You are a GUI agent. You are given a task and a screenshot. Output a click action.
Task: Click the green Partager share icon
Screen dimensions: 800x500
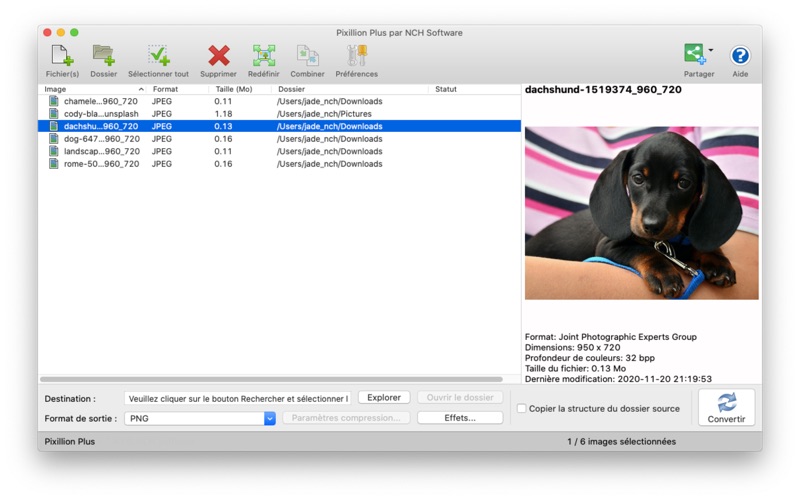[694, 54]
